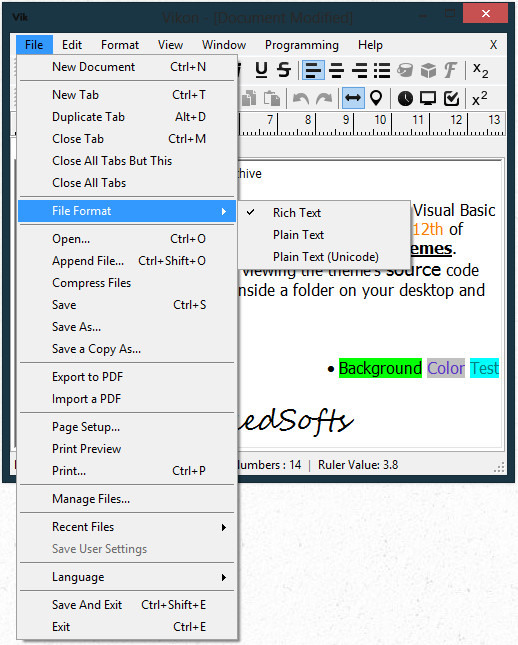This screenshot has width=518, height=645.
Task: Select align center icon
Action: pyautogui.click(x=337, y=70)
